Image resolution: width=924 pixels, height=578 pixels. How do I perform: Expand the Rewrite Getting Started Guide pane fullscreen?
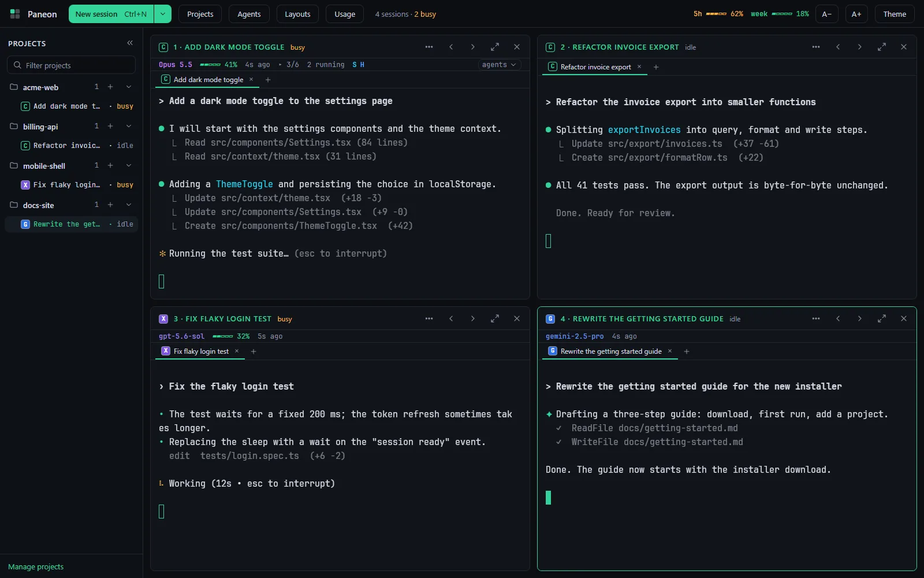click(882, 318)
